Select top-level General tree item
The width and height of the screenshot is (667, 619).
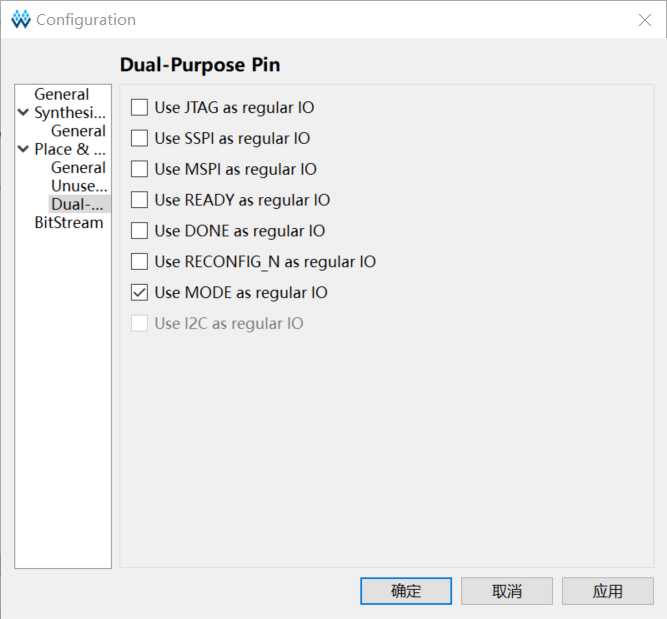pos(62,94)
